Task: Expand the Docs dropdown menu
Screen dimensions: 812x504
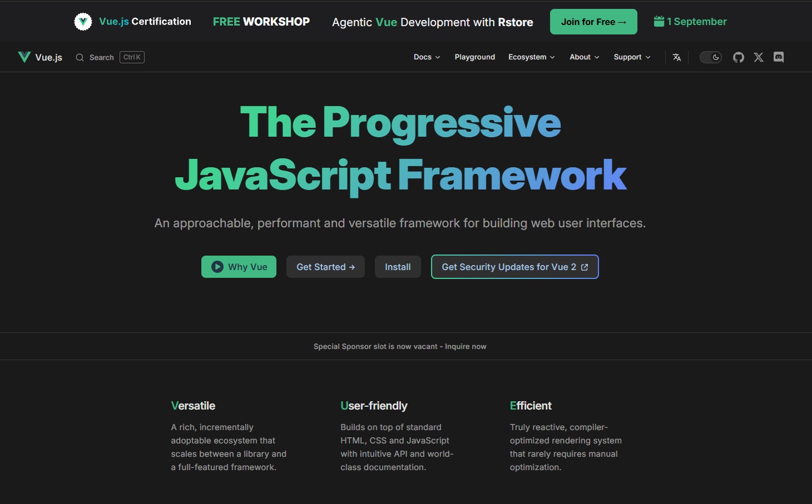Action: coord(427,57)
